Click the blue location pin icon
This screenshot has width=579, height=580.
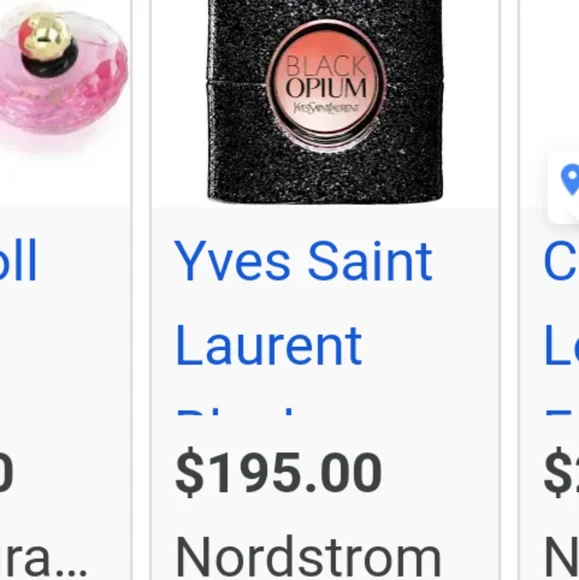click(570, 179)
